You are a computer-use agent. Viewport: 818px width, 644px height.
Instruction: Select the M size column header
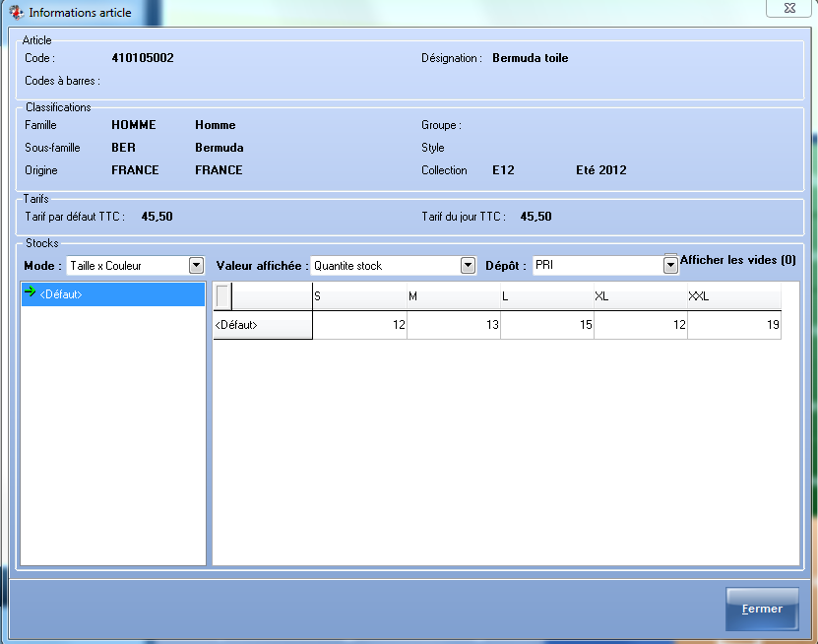click(453, 296)
